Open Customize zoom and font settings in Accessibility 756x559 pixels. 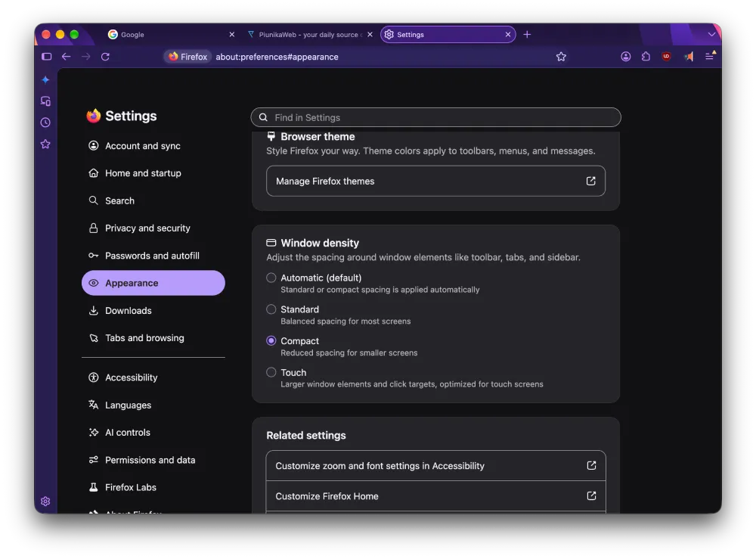point(435,465)
